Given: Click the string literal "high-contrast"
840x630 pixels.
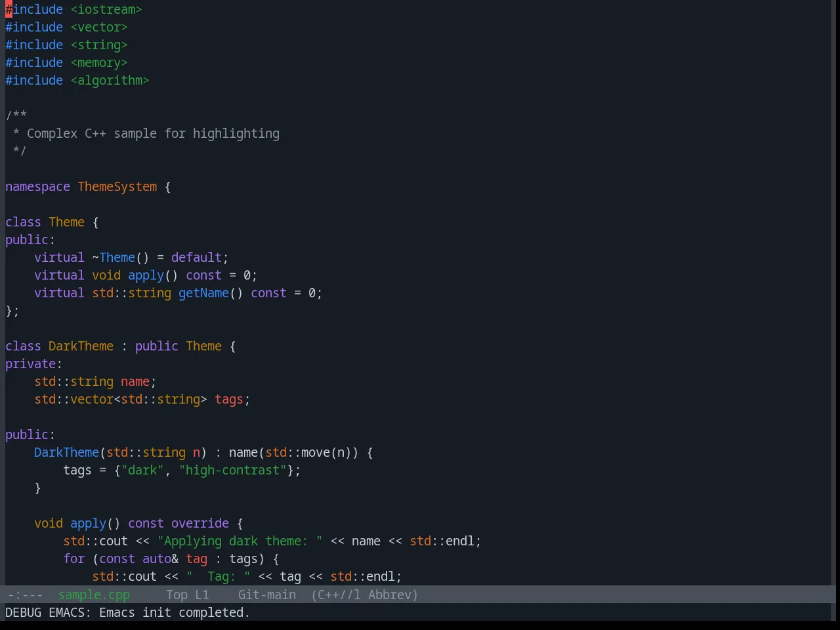Looking at the screenshot, I should [232, 470].
